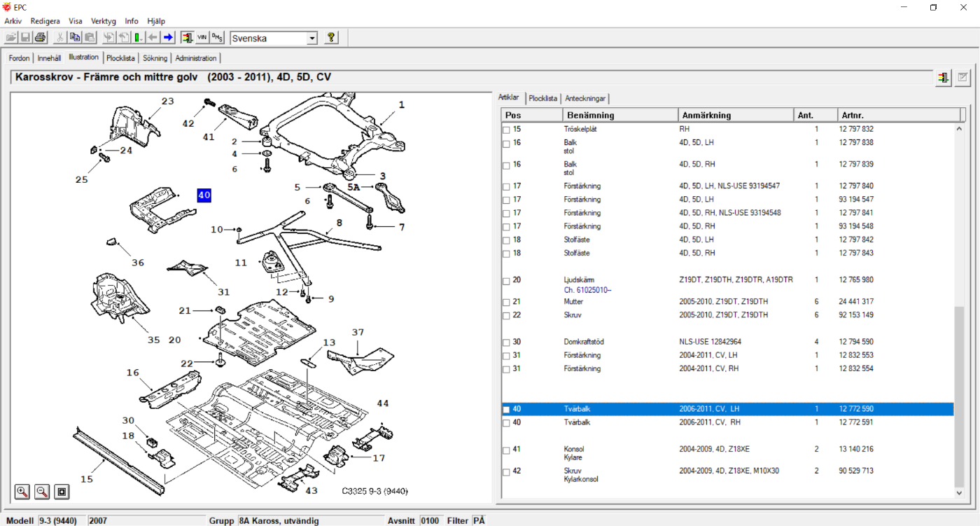The height and width of the screenshot is (526, 980).
Task: Print using the printer toolbar icon
Action: 40,37
